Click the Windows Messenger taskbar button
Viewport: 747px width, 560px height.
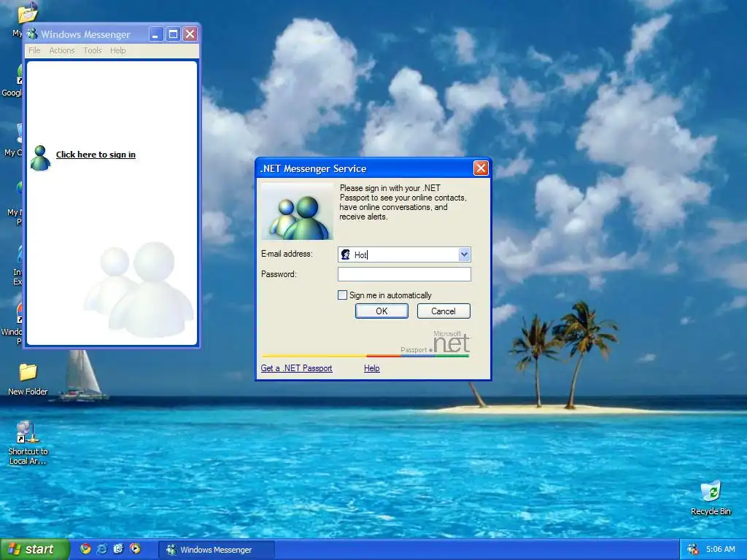[x=216, y=550]
